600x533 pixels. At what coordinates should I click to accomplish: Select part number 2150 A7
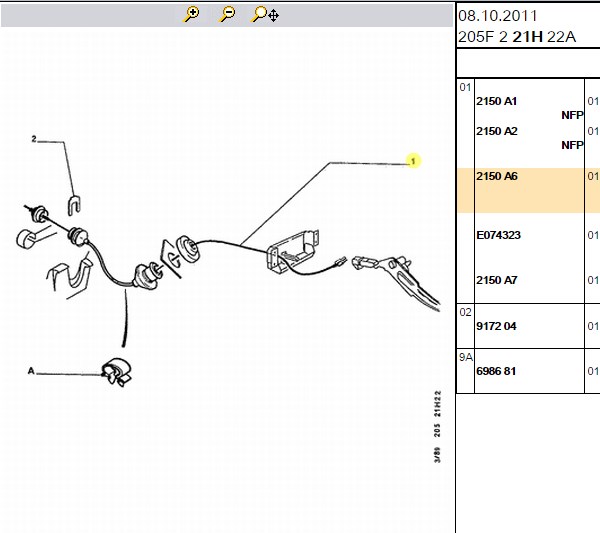coord(496,280)
